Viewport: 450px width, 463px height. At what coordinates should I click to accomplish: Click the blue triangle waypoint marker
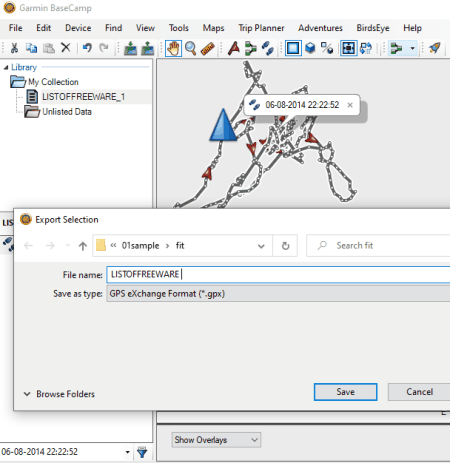click(x=223, y=125)
